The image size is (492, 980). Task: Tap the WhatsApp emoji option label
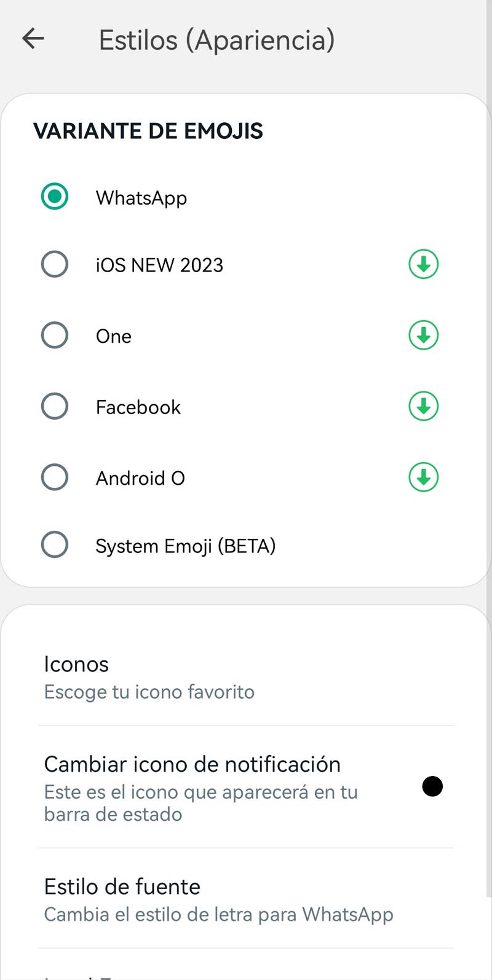[141, 198]
